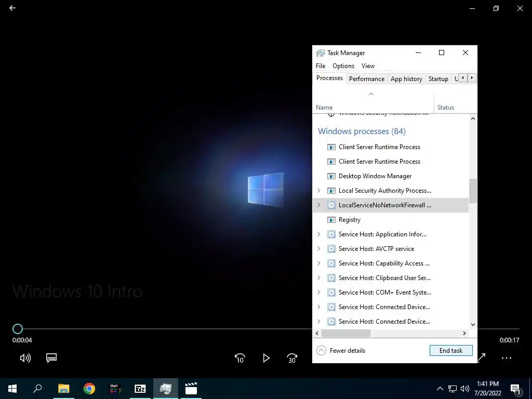
Task: Open 7-Zip from the taskbar
Action: pyautogui.click(x=140, y=389)
